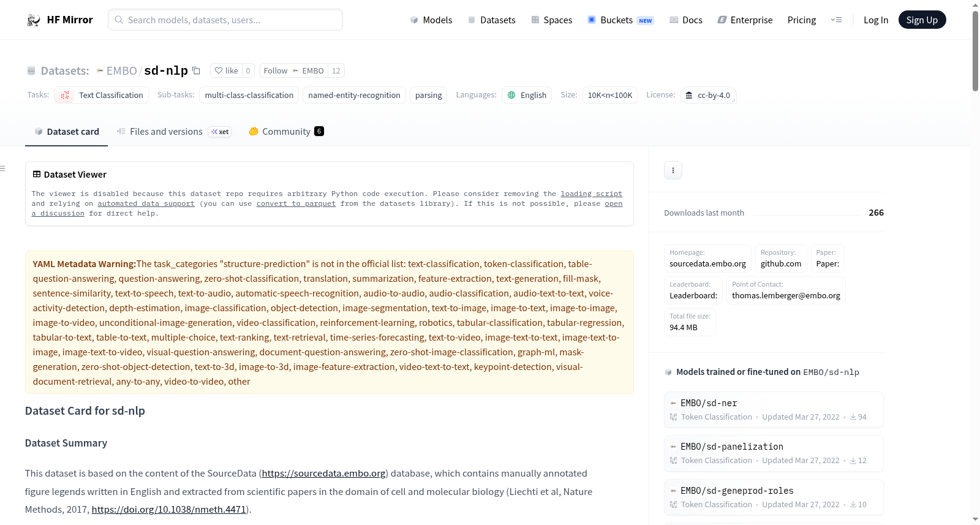Open the sourcedata.embo.org homepage link
Screen dimensions: 980x525
tap(707, 264)
